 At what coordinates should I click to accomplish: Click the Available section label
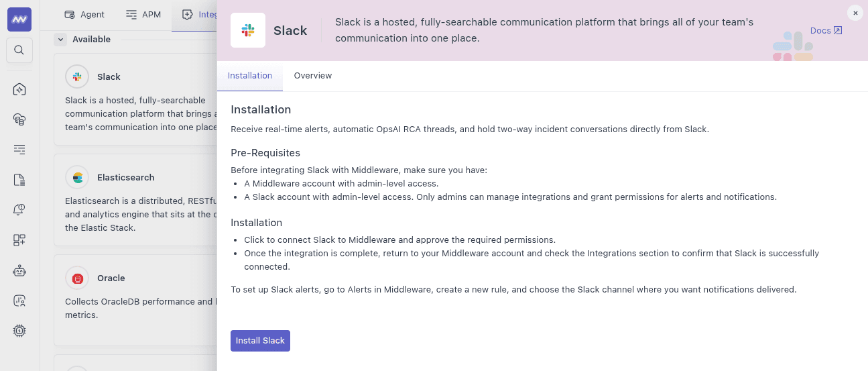(x=91, y=40)
